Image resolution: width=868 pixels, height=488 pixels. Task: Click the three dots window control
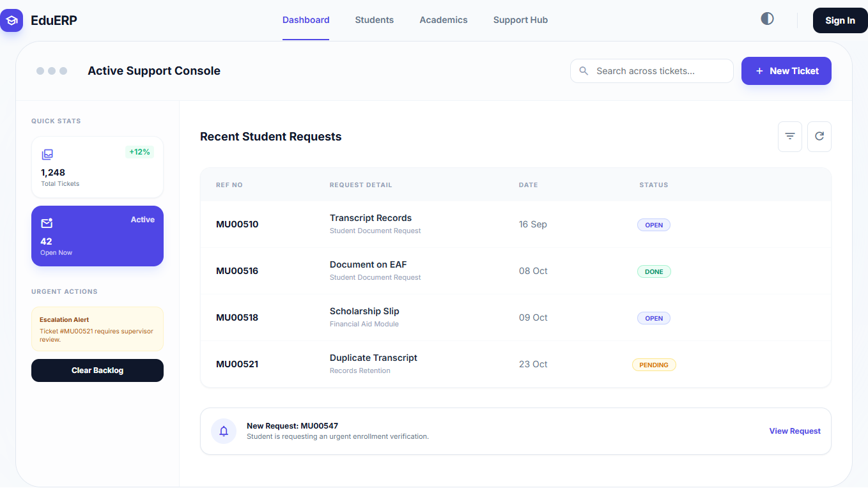pyautogui.click(x=52, y=71)
